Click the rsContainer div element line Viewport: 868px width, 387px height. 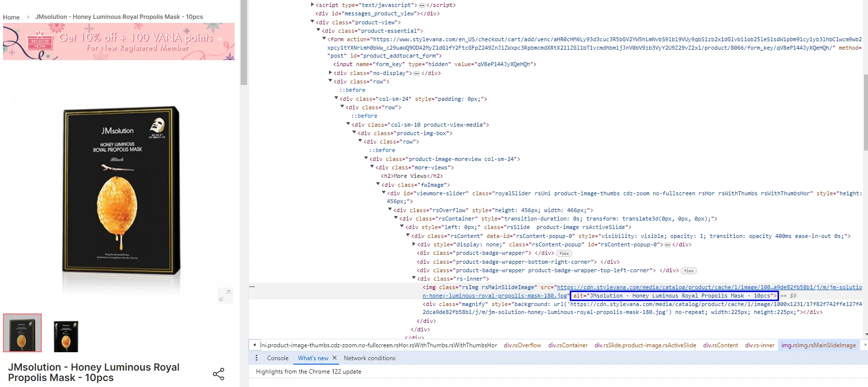point(558,219)
